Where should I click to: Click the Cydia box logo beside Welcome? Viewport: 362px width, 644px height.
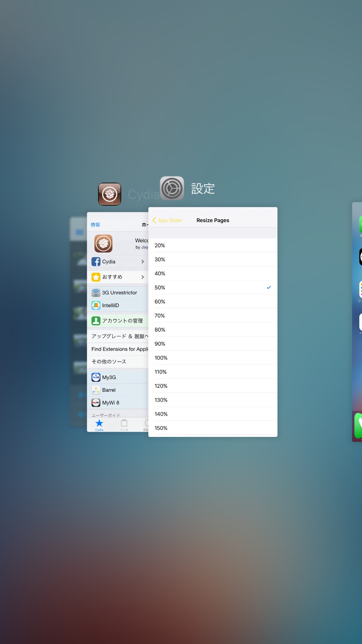pos(103,243)
